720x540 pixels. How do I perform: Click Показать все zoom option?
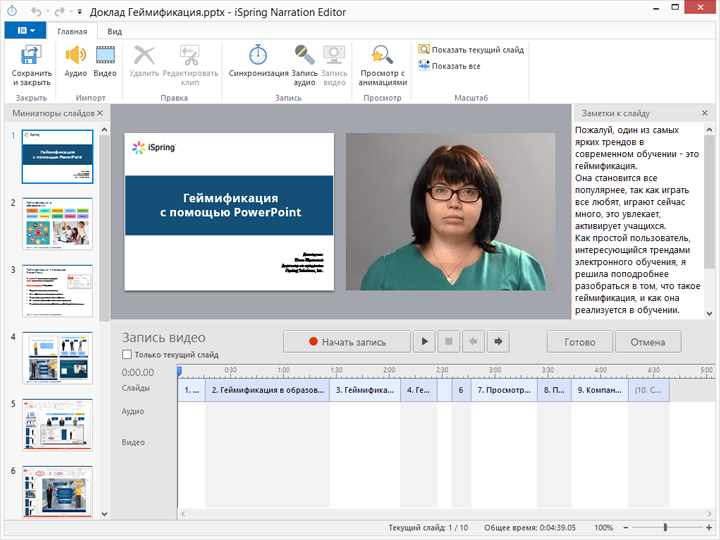pyautogui.click(x=450, y=66)
